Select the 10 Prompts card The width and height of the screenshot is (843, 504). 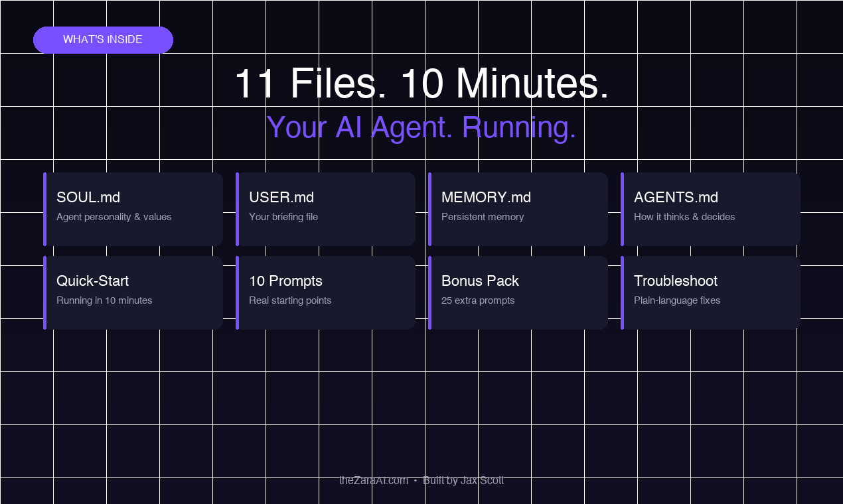[325, 292]
